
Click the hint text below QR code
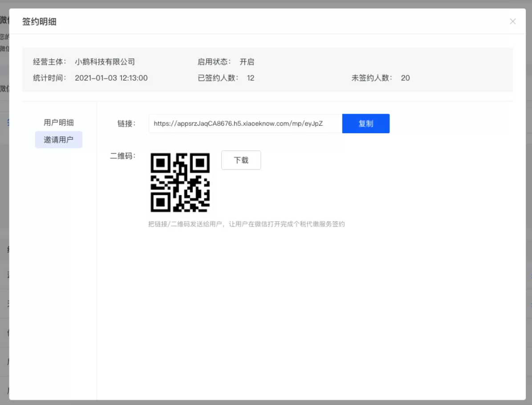(x=246, y=224)
